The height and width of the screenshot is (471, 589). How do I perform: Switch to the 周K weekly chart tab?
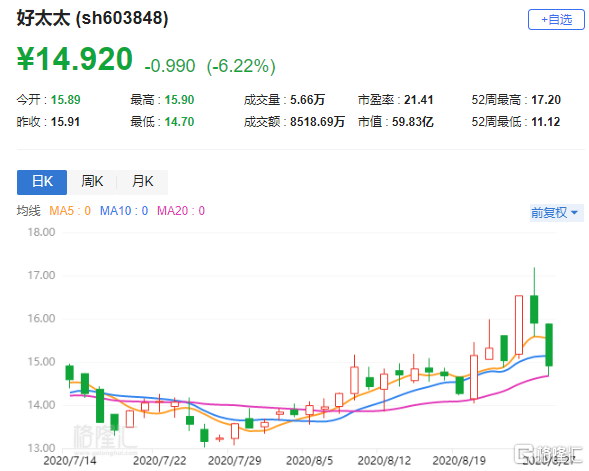pos(92,182)
